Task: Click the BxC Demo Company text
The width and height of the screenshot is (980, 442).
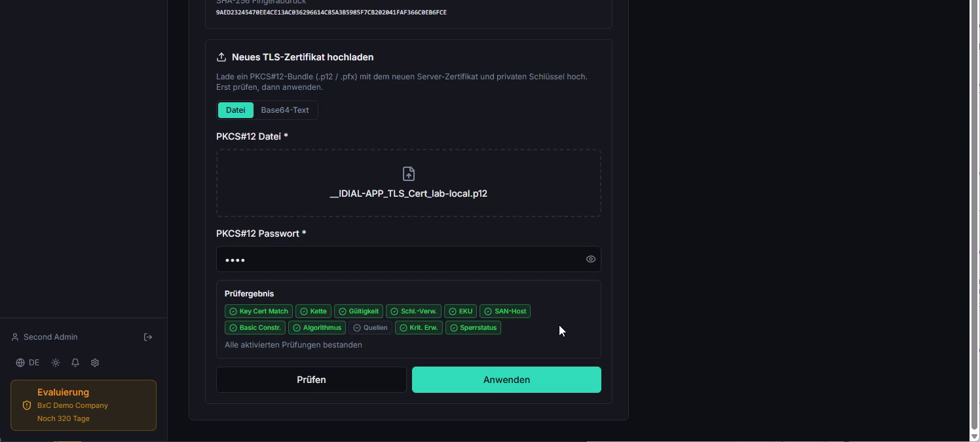Action: (73, 405)
